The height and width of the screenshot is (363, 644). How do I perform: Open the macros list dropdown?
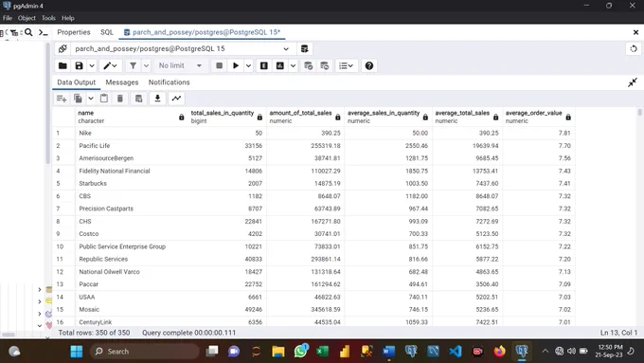(x=347, y=65)
